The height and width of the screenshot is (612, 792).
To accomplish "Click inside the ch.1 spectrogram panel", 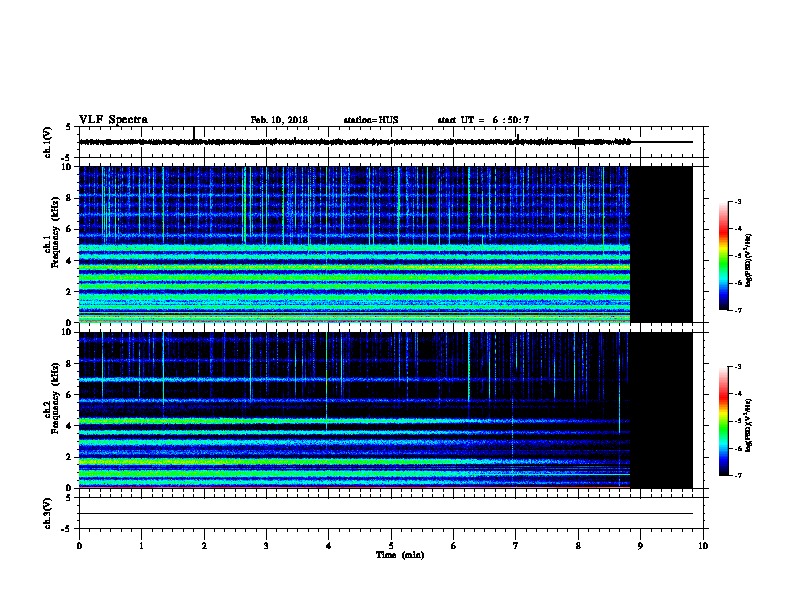I will coord(355,244).
